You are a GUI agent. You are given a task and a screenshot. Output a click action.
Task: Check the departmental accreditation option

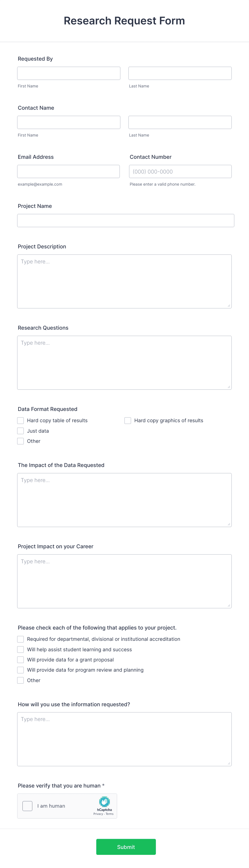(x=21, y=639)
